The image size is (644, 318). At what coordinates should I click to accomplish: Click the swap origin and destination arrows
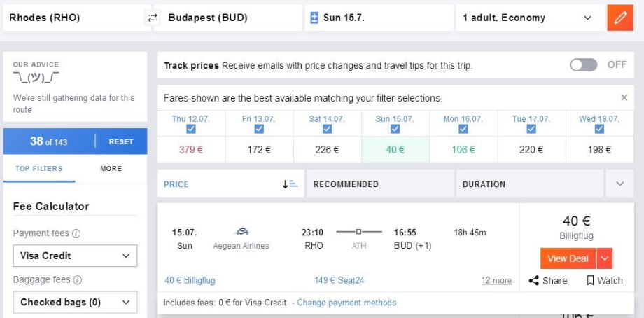click(x=153, y=18)
